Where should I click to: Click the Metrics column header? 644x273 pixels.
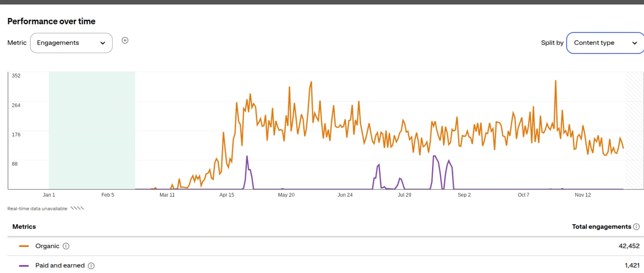pyautogui.click(x=24, y=227)
